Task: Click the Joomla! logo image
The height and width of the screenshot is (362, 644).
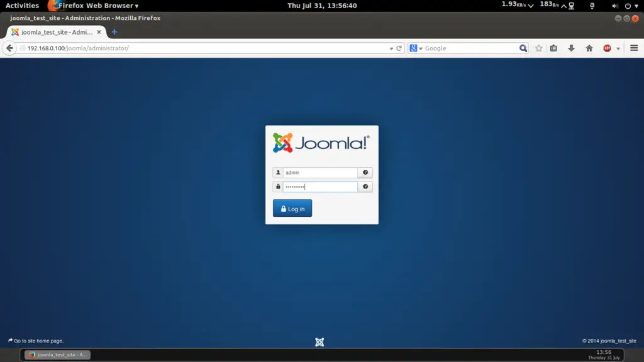Action: 321,143
